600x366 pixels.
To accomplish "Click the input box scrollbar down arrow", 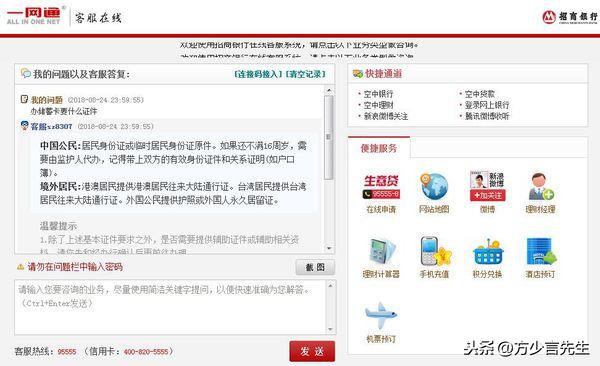I will 331,329.
